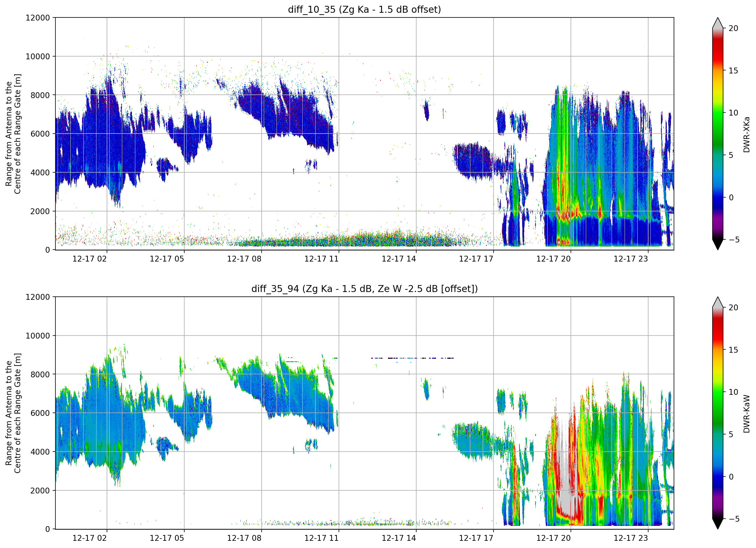The width and height of the screenshot is (756, 548).
Task: Click the upper grey arrow of DWR-KaW colorbar
Action: tap(718, 302)
